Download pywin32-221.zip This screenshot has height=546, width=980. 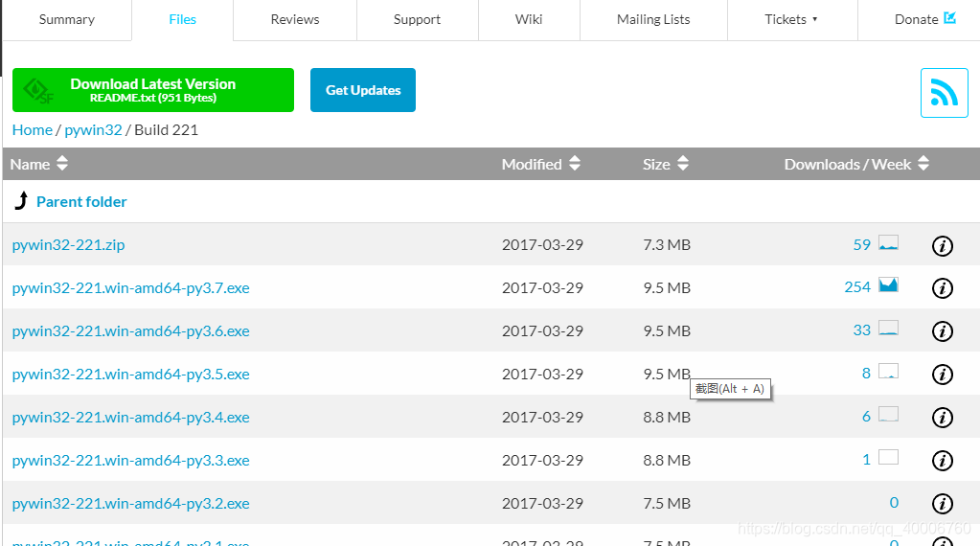tap(68, 245)
